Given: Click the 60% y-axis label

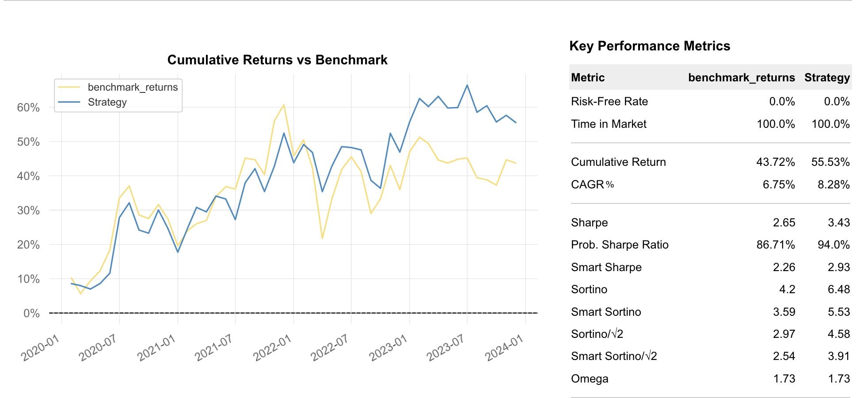Looking at the screenshot, I should click(x=28, y=107).
